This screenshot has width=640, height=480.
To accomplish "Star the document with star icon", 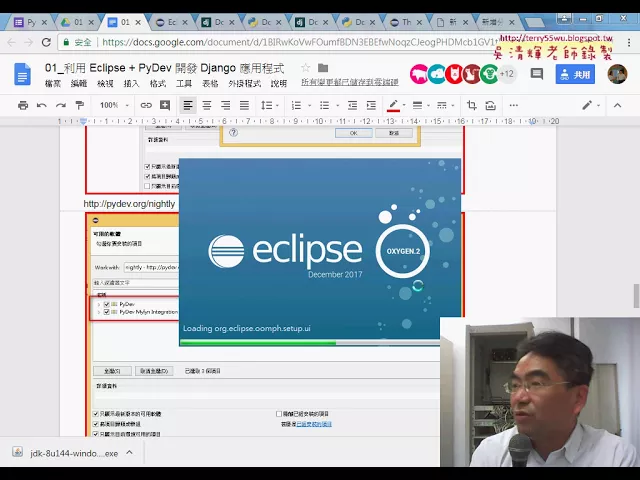I will click(305, 68).
